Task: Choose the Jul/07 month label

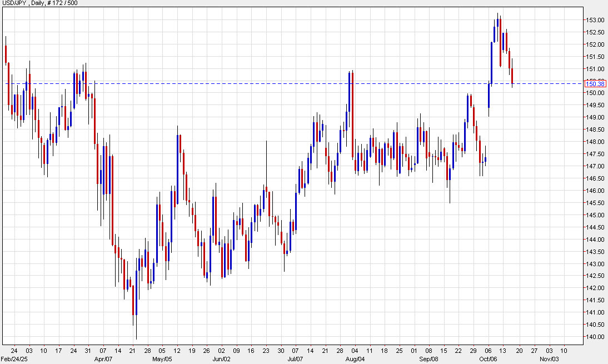Action: [x=296, y=359]
